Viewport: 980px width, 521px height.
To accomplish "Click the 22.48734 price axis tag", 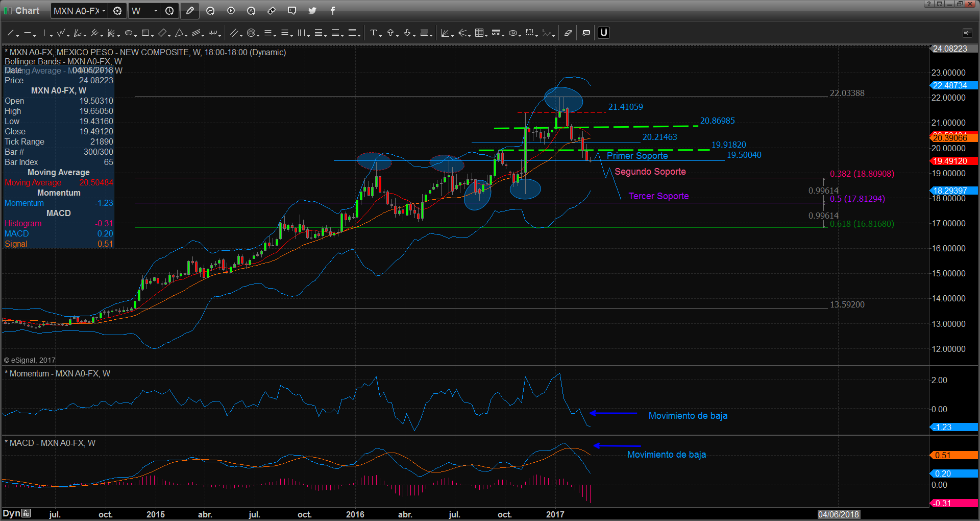I will [953, 85].
